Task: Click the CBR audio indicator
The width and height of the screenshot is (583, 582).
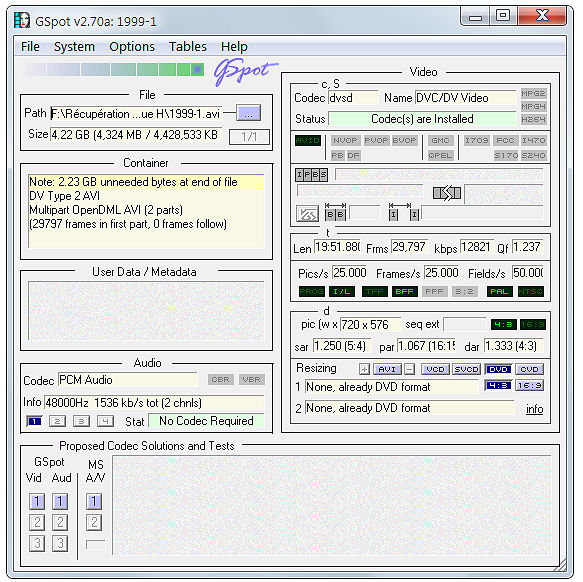Action: (x=220, y=379)
